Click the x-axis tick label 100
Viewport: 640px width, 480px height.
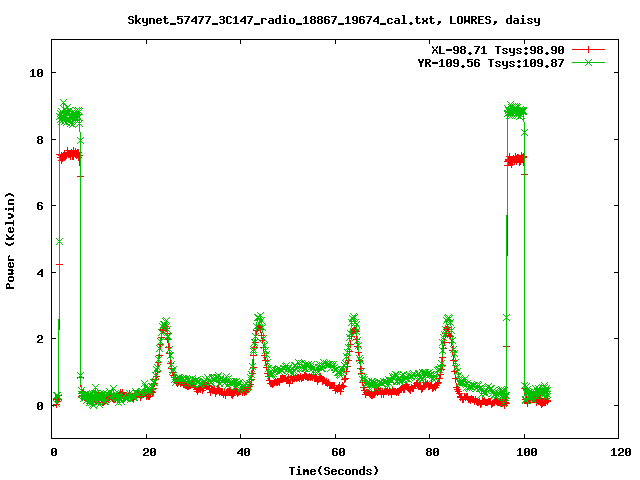527,452
